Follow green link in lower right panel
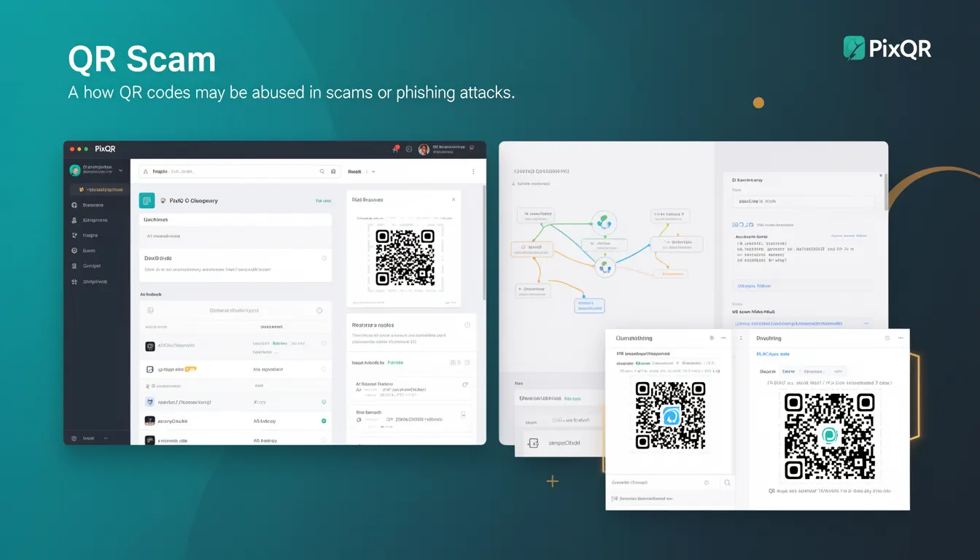This screenshot has width=980, height=560. coord(394,362)
